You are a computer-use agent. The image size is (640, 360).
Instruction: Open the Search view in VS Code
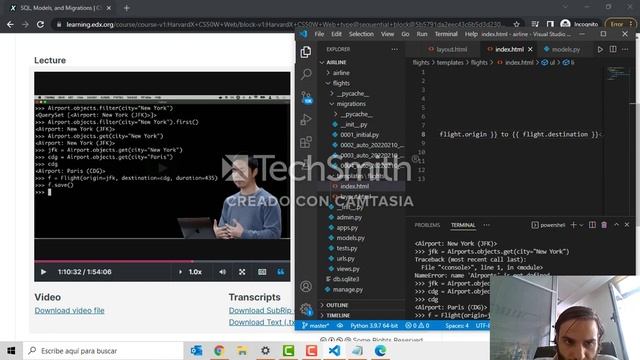(306, 74)
